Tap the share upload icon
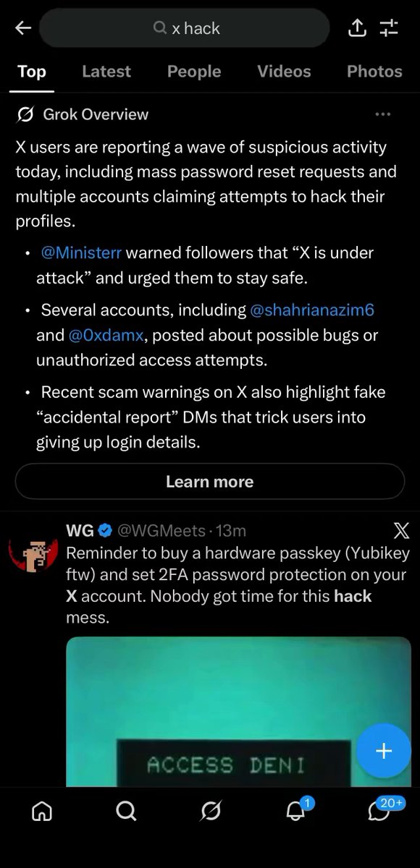The width and height of the screenshot is (420, 868). coord(357,28)
